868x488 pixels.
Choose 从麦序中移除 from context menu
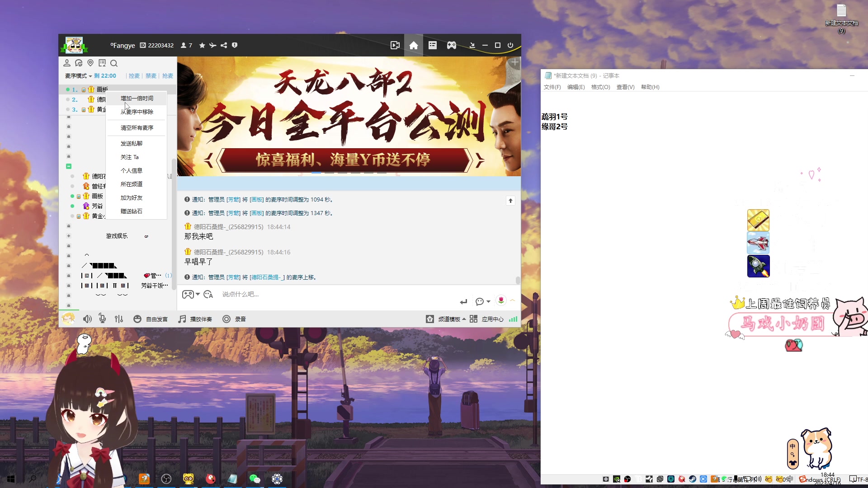[137, 112]
